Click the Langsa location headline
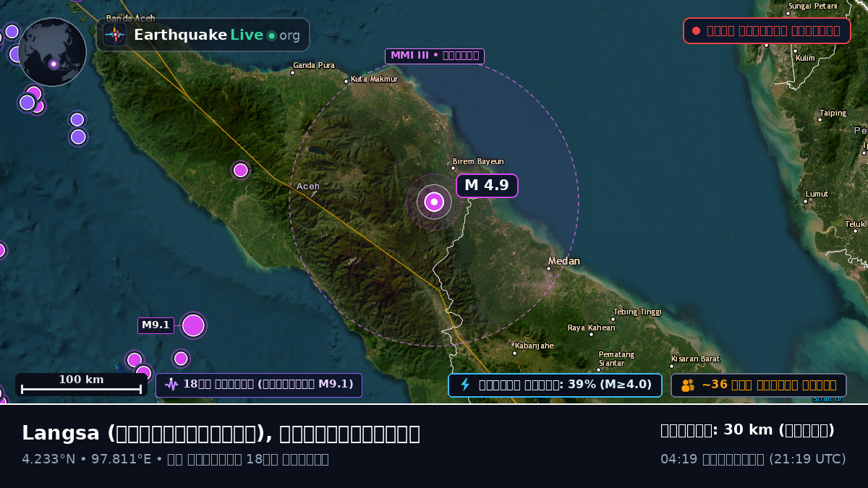The height and width of the screenshot is (488, 868). click(221, 433)
